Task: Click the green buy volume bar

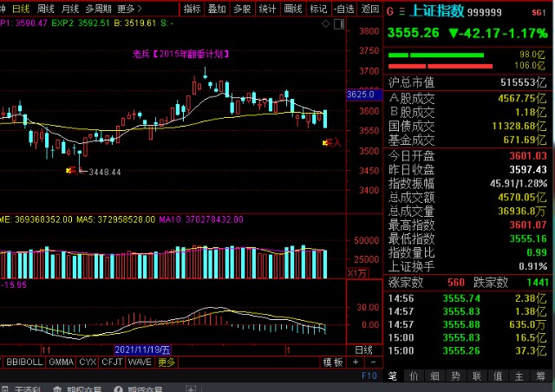Action: pos(435,55)
